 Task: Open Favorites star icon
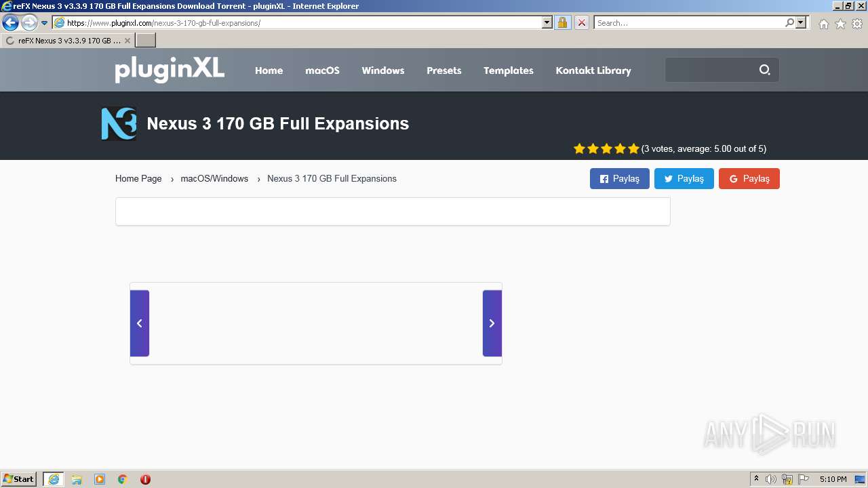(840, 24)
